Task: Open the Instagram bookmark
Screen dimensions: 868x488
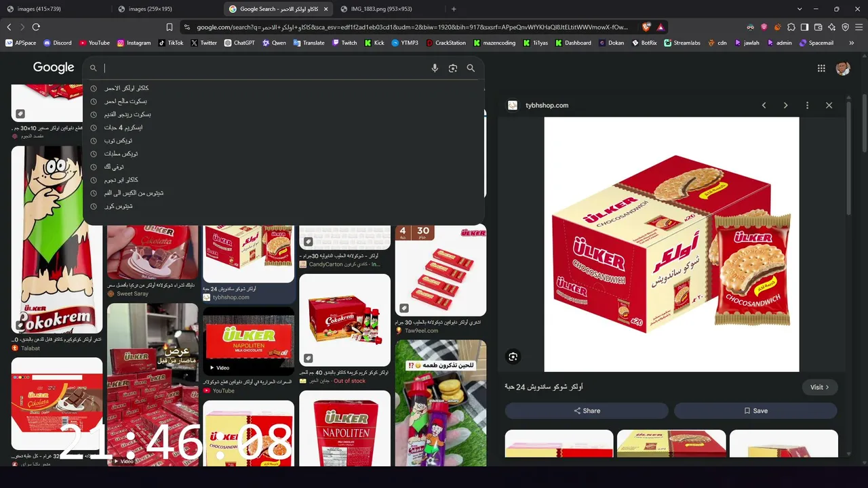Action: [134, 43]
